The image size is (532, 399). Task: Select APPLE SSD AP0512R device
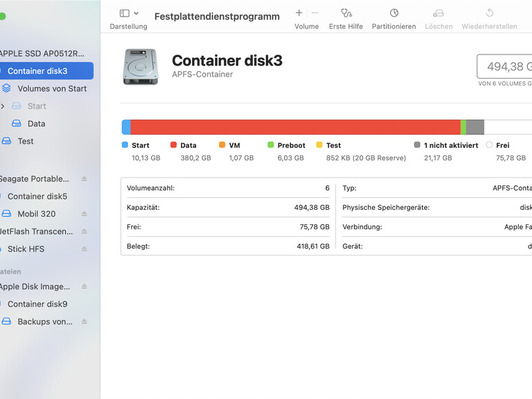(42, 53)
